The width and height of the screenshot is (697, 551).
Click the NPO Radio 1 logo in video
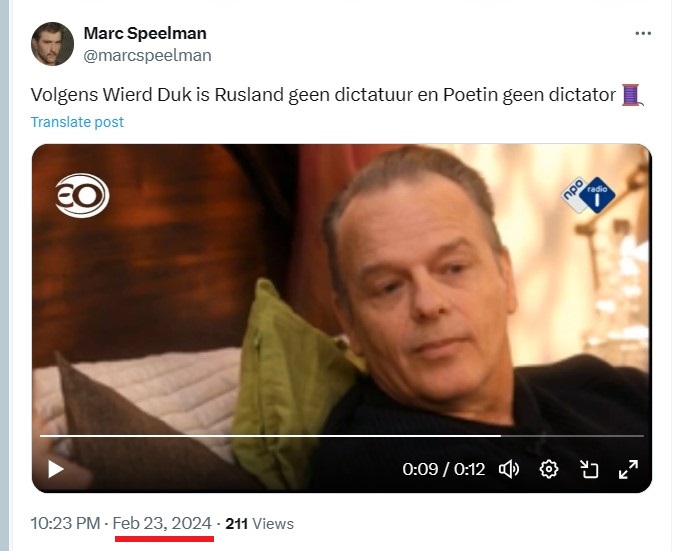(588, 195)
